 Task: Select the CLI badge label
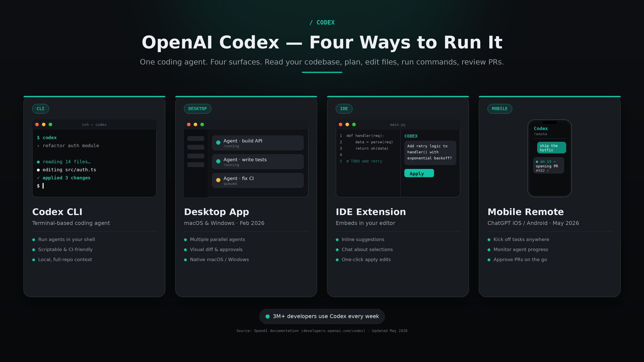41,109
